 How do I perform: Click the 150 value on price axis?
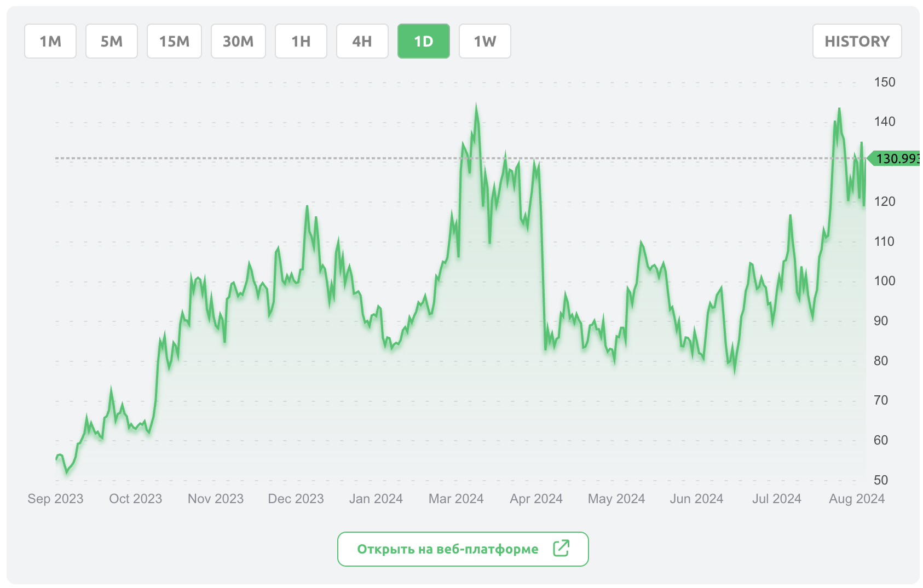pyautogui.click(x=885, y=82)
